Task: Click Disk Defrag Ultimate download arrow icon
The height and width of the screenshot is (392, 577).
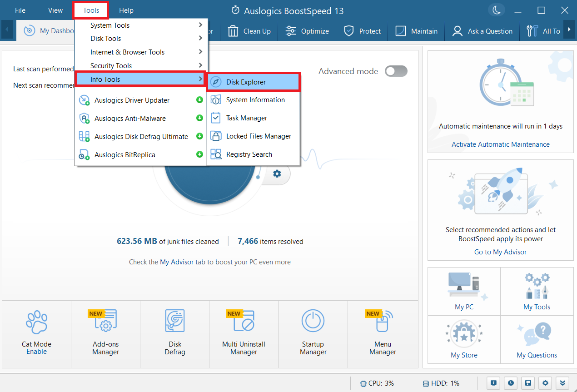Action: (x=199, y=136)
